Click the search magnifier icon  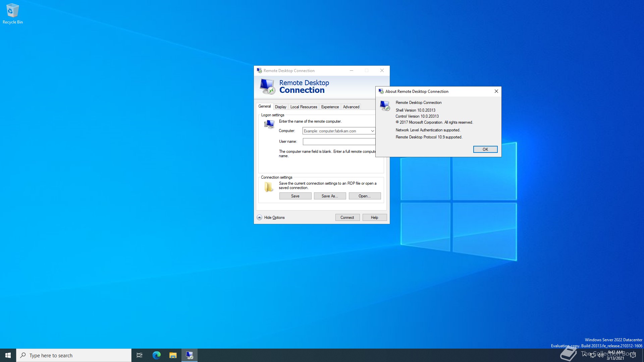tap(23, 355)
